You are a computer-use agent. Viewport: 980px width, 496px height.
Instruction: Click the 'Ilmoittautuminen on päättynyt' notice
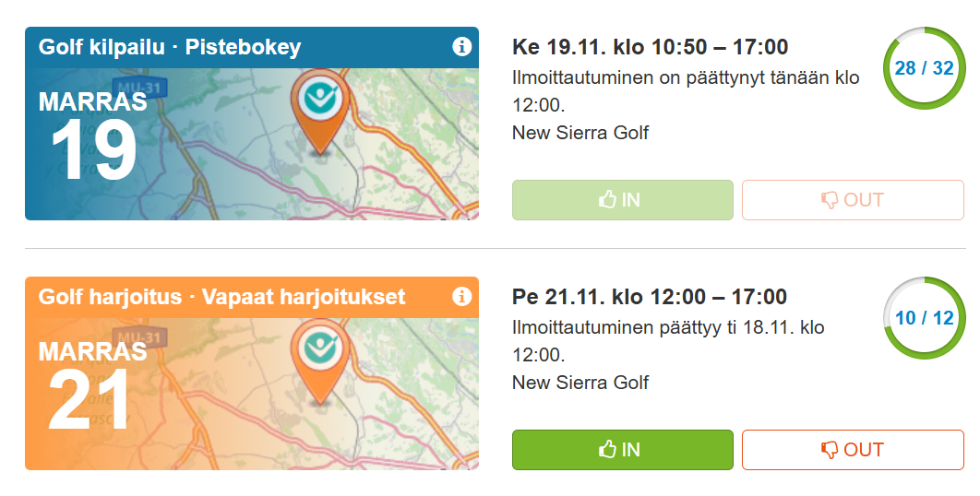(685, 91)
